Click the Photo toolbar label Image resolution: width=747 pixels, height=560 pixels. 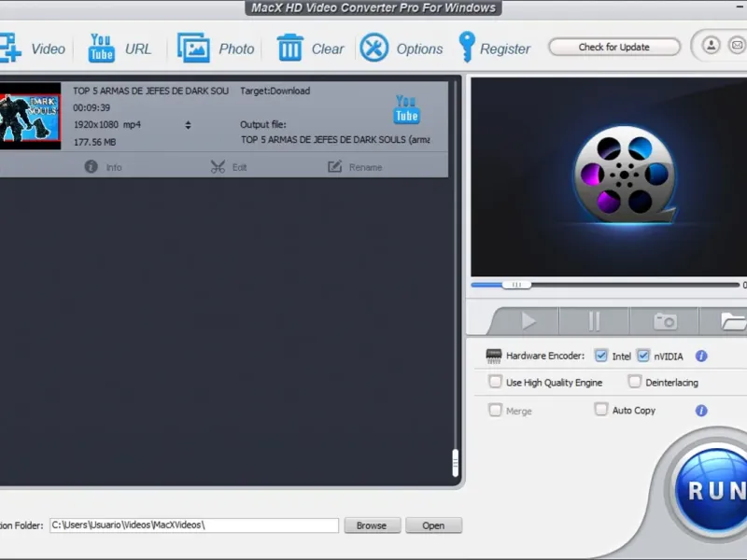coord(236,49)
